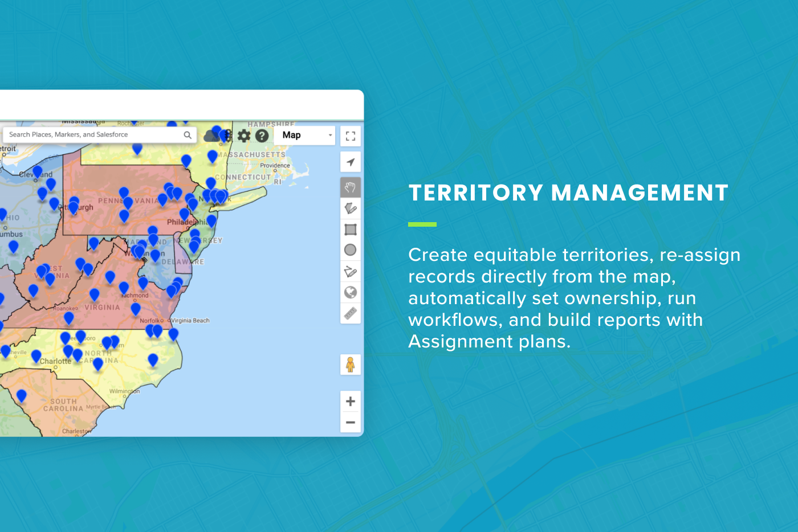Select the hand pan tool
This screenshot has width=798, height=532.
click(351, 187)
